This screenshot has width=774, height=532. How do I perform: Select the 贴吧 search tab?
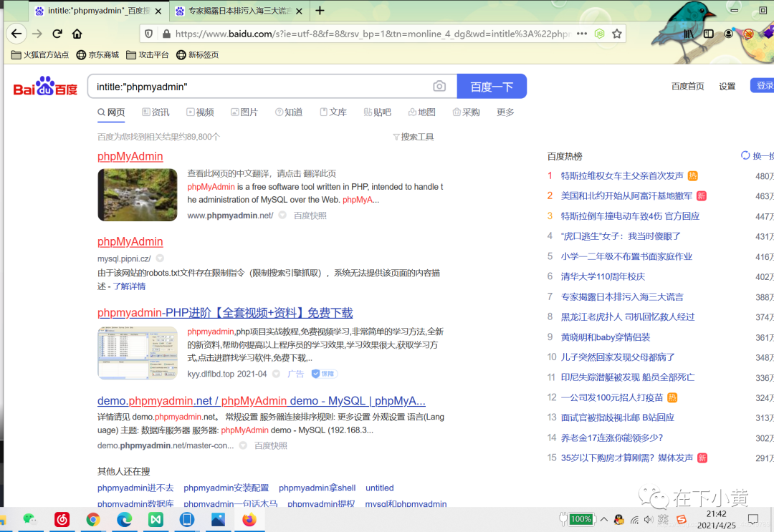(377, 112)
